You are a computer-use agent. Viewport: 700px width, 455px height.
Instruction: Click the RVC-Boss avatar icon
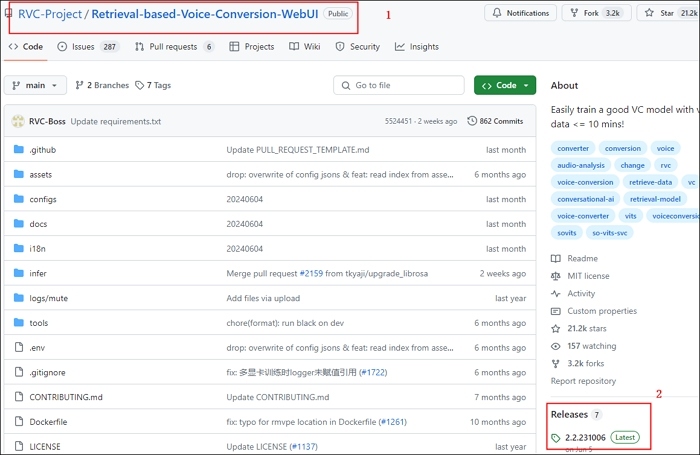point(18,121)
